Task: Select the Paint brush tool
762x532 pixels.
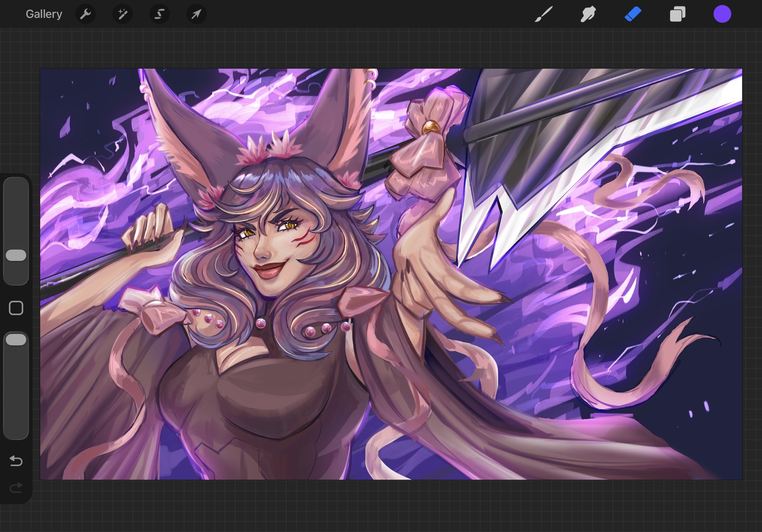Action: tap(544, 14)
